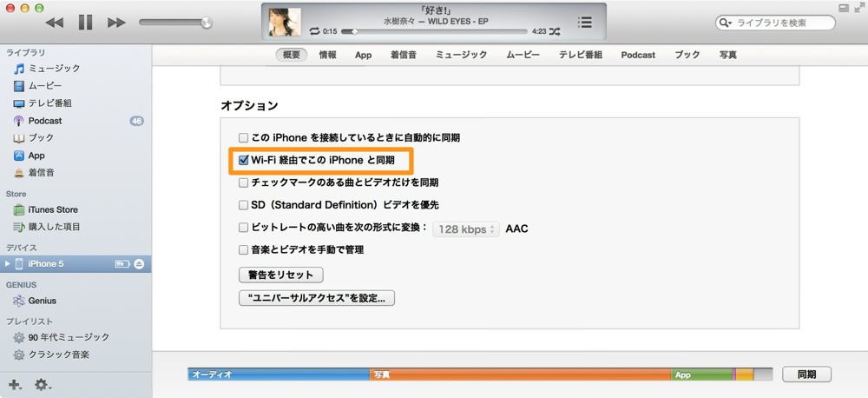
Task: Open the 128 kbps bitrate dropdown
Action: [x=465, y=229]
